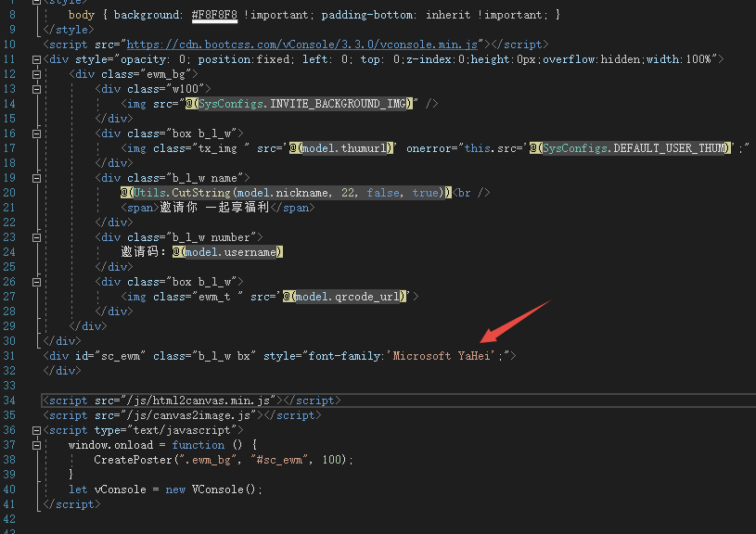
Task: Click the span text 邀请你 一起享福利
Action: point(214,208)
